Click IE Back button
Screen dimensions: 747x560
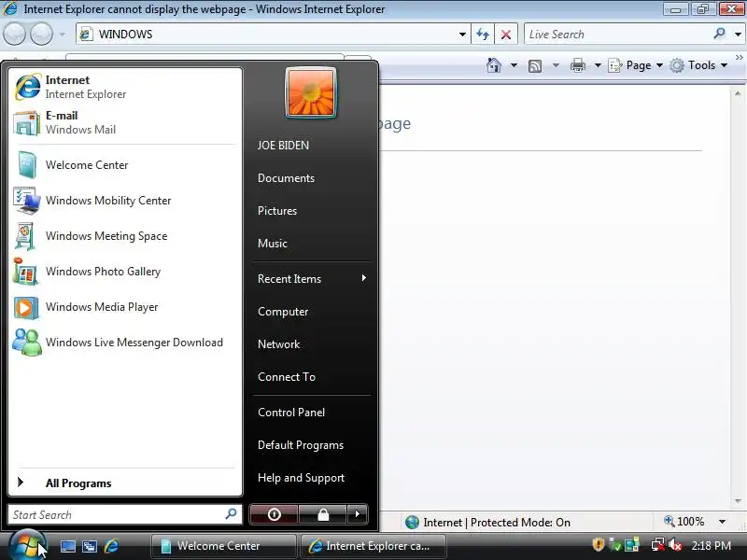pyautogui.click(x=14, y=35)
